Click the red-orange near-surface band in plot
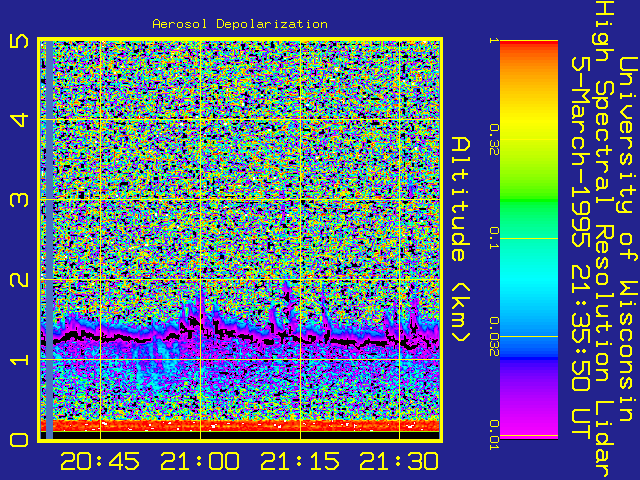This screenshot has width=640, height=480. click(x=240, y=425)
